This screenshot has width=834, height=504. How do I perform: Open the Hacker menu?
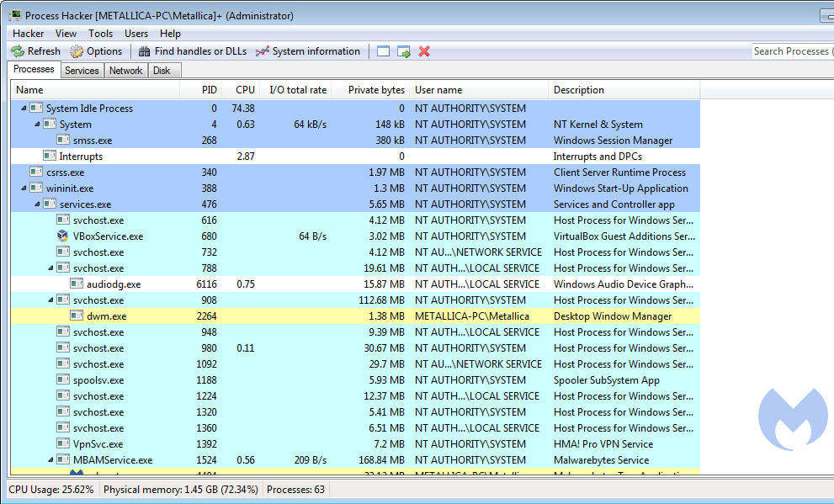(28, 34)
